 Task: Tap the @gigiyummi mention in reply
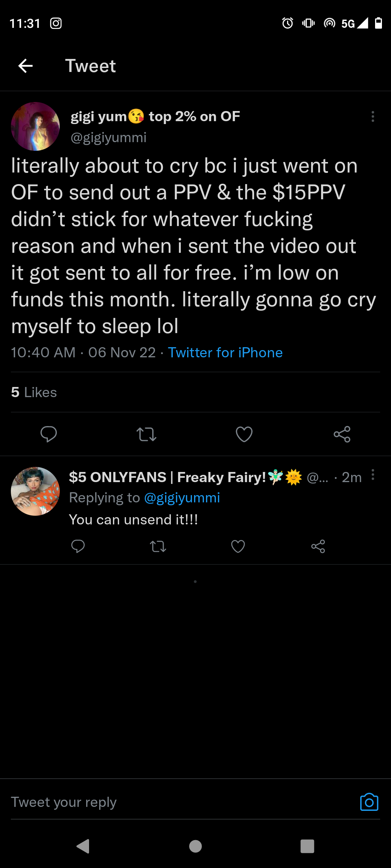pyautogui.click(x=182, y=498)
